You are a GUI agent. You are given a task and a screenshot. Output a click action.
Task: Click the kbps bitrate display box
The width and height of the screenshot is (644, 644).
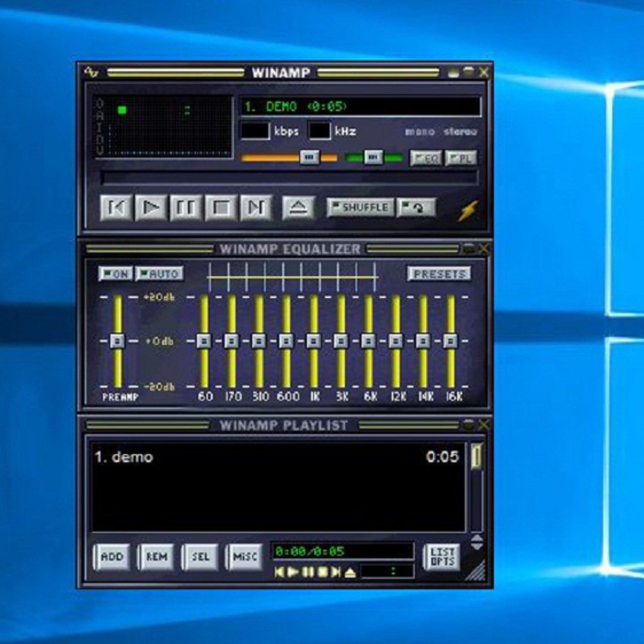[x=255, y=131]
